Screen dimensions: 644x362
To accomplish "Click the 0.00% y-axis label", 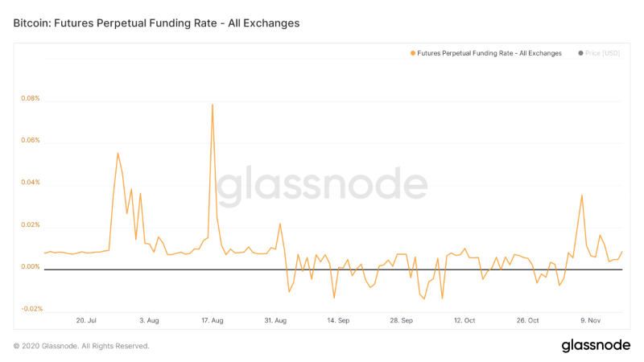I will coord(30,267).
